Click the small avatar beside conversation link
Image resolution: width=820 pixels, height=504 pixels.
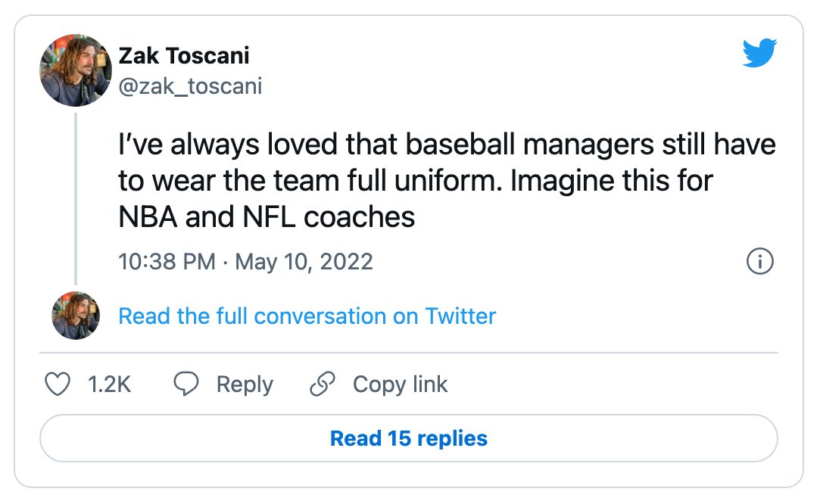(x=76, y=316)
